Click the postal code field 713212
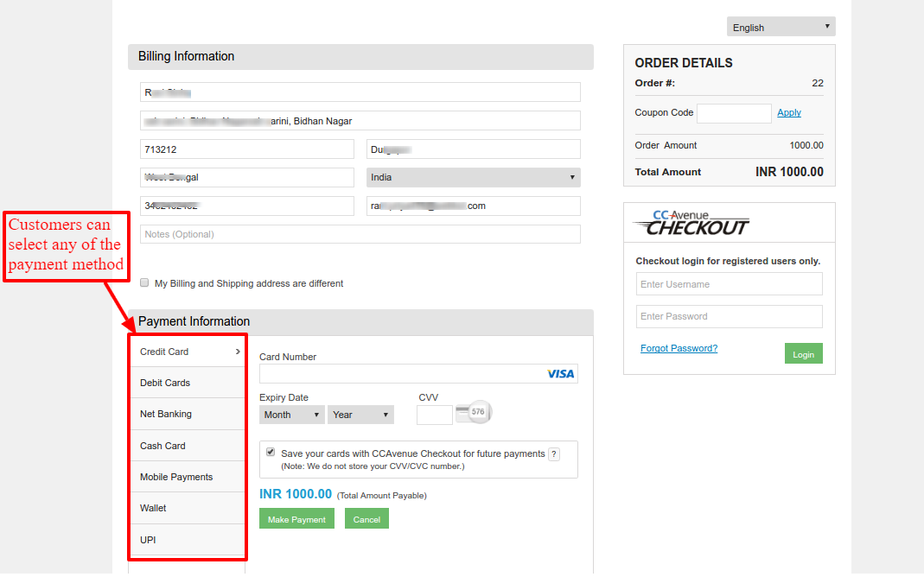Image resolution: width=924 pixels, height=577 pixels. (x=247, y=149)
